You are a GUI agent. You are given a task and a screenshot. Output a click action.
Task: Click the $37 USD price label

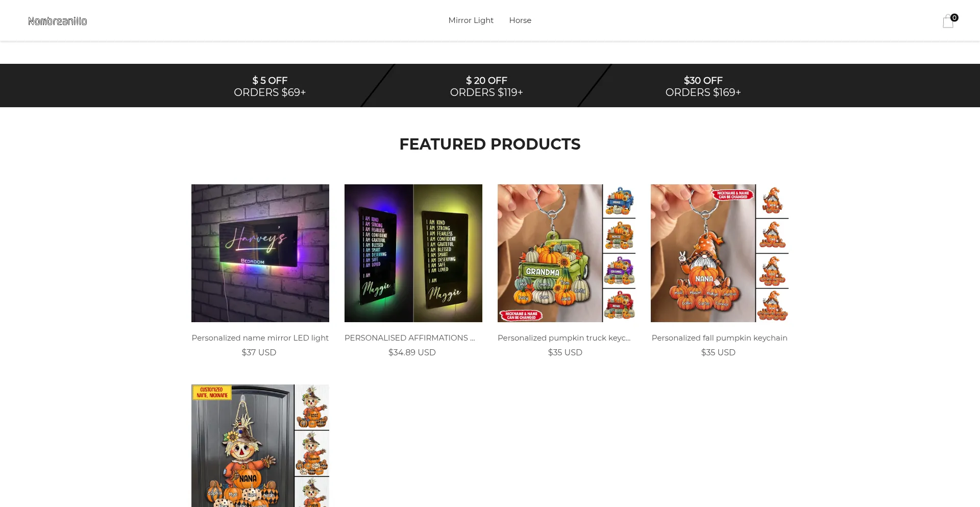(x=259, y=352)
